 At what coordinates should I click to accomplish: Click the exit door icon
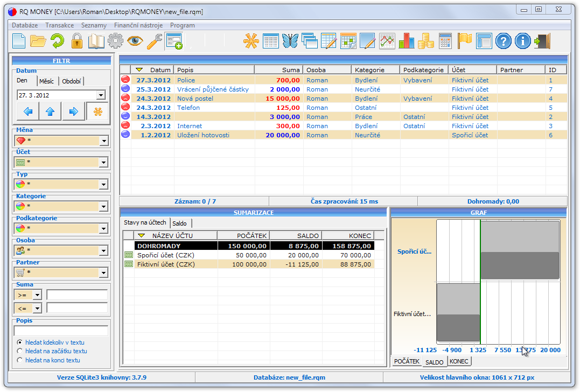point(542,41)
